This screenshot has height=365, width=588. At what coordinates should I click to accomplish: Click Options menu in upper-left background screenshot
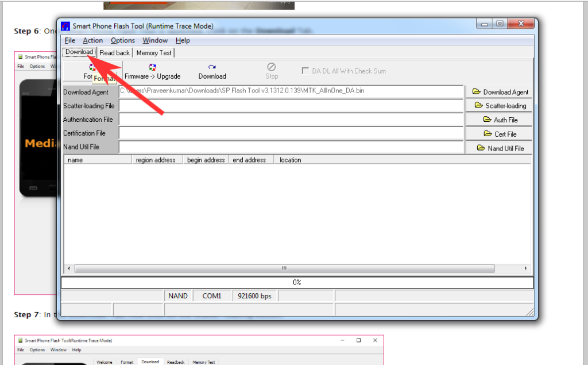tap(37, 67)
